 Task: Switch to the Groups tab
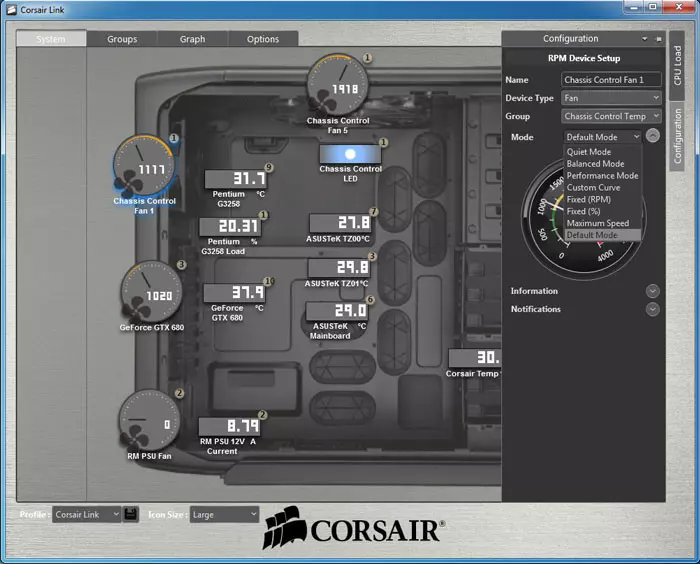point(122,39)
